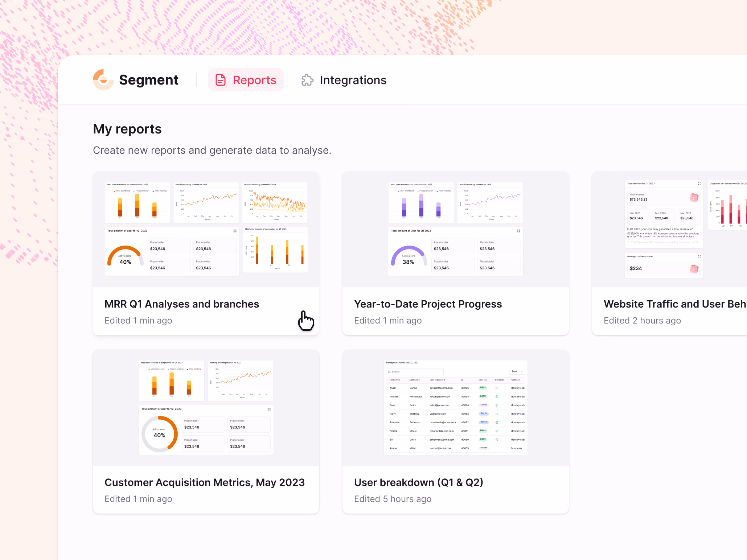Click the Year-to-Date Project Progress title
Screen dimensions: 747x560
[428, 304]
